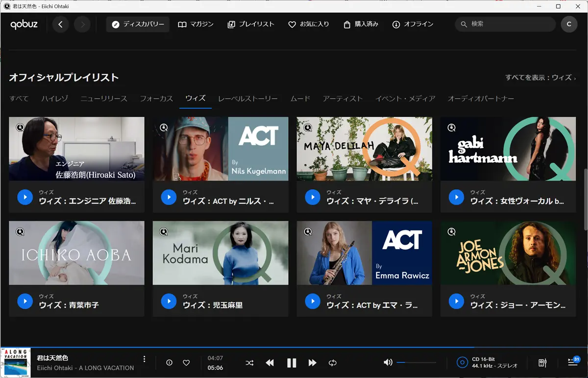Open the ウィズ：青葉市子 playlist title
This screenshot has width=588, height=378.
(69, 305)
